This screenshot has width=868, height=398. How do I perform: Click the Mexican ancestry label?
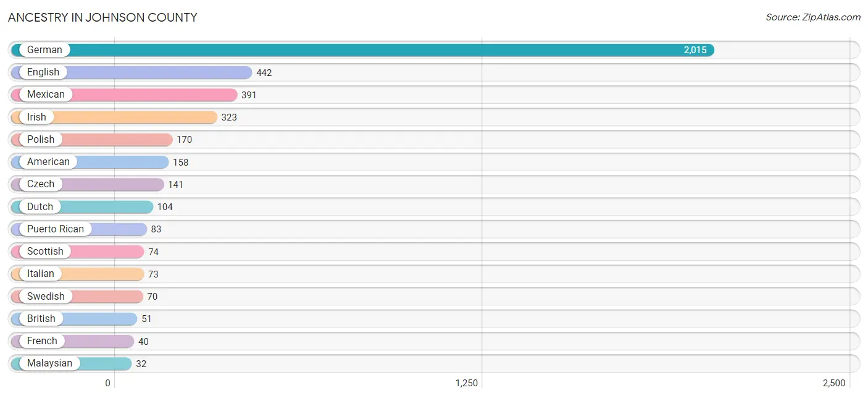click(46, 95)
